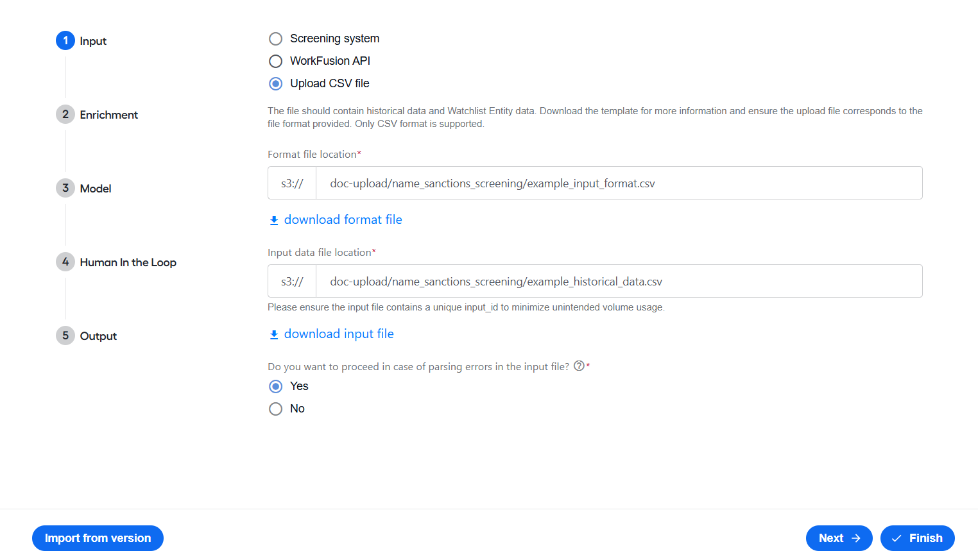This screenshot has width=978, height=560.
Task: Select the Upload CSV file option
Action: click(275, 83)
